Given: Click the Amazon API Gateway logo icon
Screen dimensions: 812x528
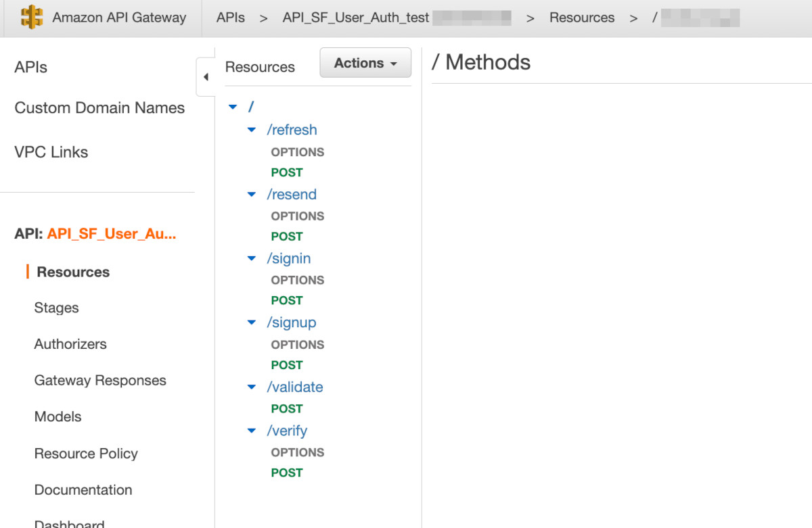Looking at the screenshot, I should [x=32, y=18].
